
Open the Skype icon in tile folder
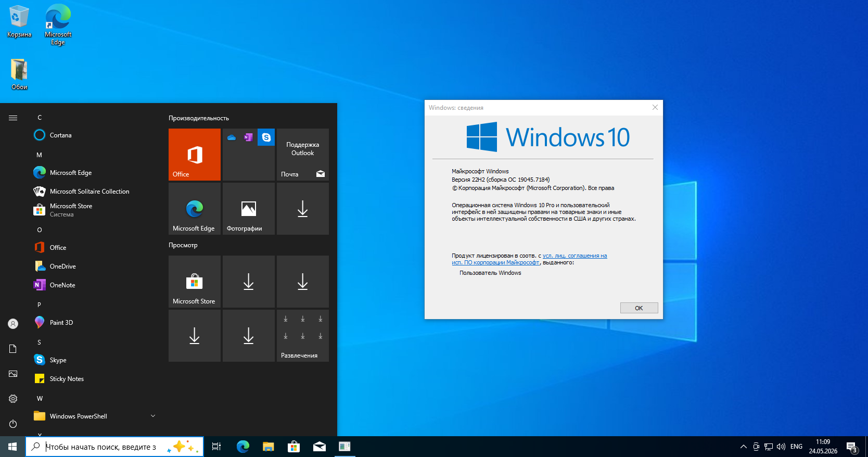point(266,137)
